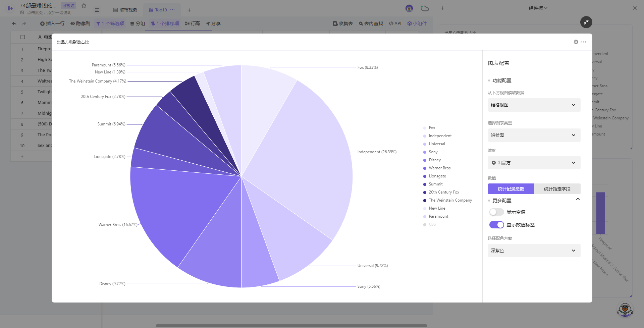644x328 pixels.
Task: Open chart more options ellipsis
Action: 584,42
